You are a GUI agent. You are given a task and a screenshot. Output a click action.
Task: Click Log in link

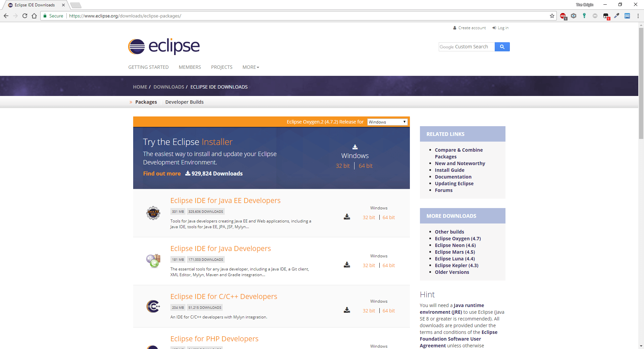[x=500, y=28]
